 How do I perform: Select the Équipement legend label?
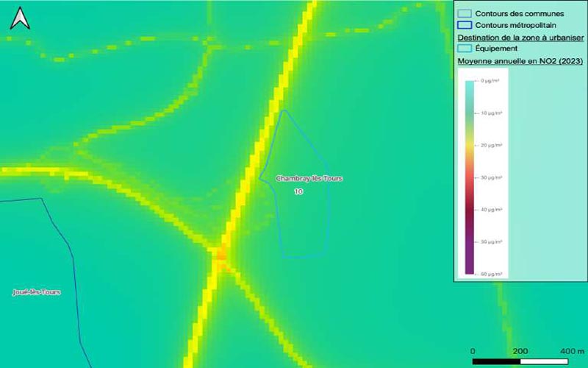[x=496, y=49]
